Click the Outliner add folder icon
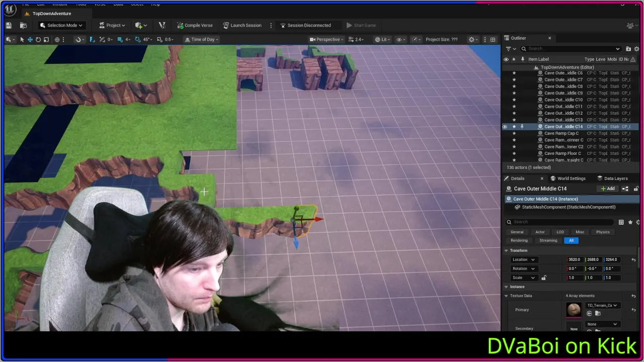This screenshot has height=362, width=644. tap(628, 49)
